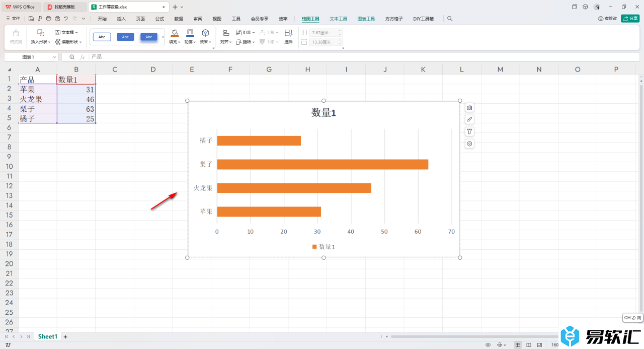The height and width of the screenshot is (349, 644).
Task: Click the chart legend 数量1
Action: (x=324, y=247)
